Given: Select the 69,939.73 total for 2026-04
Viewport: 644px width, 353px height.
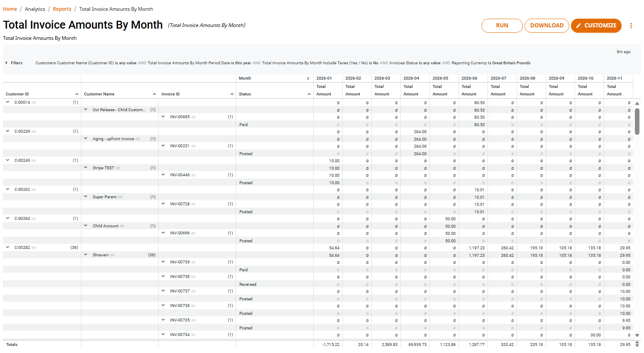Looking at the screenshot, I should [x=417, y=345].
